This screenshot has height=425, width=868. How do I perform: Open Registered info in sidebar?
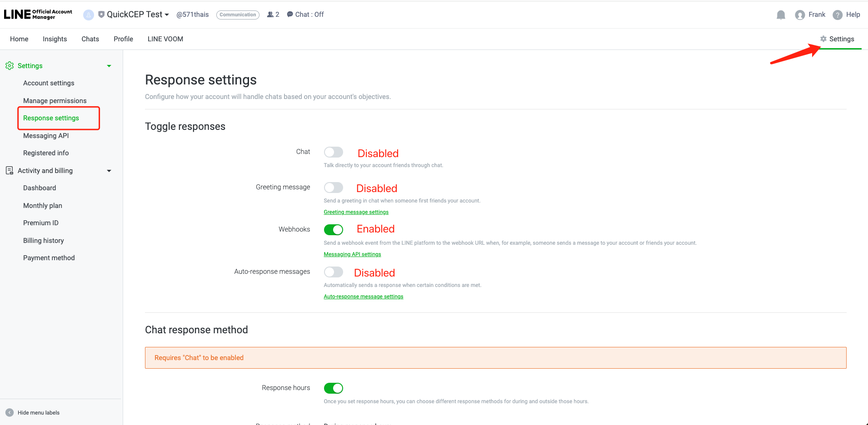46,153
